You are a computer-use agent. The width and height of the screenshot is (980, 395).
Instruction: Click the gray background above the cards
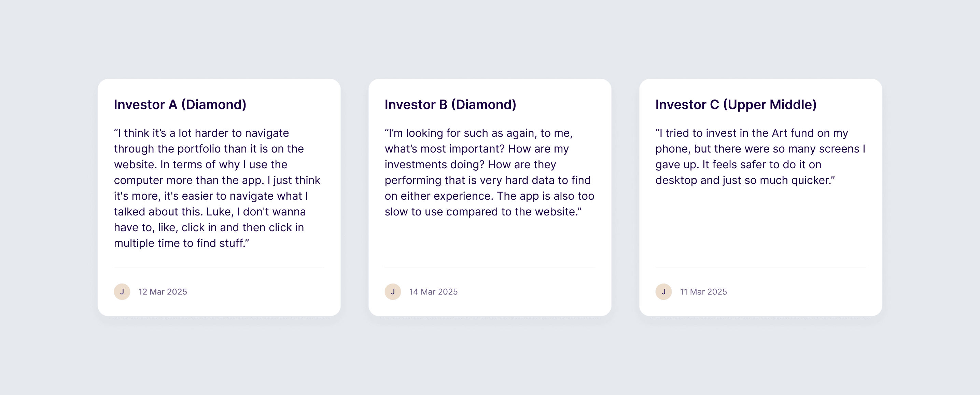tap(490, 38)
